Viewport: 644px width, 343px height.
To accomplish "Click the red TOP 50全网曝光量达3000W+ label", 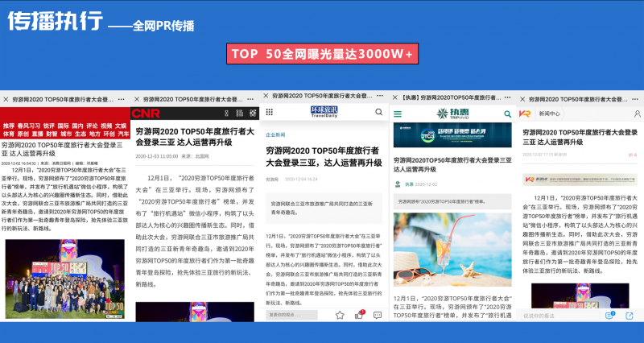I will click(x=323, y=54).
